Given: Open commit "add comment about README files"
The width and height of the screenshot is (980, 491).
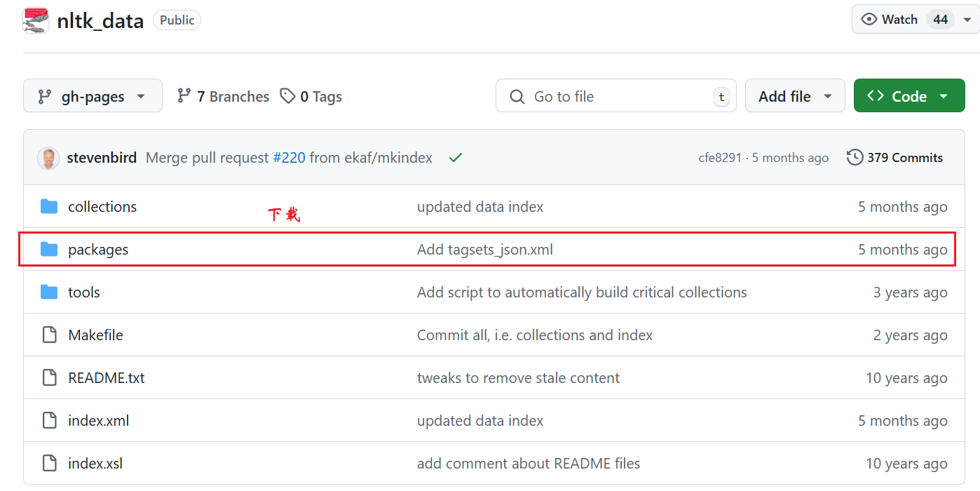Looking at the screenshot, I should pyautogui.click(x=529, y=464).
